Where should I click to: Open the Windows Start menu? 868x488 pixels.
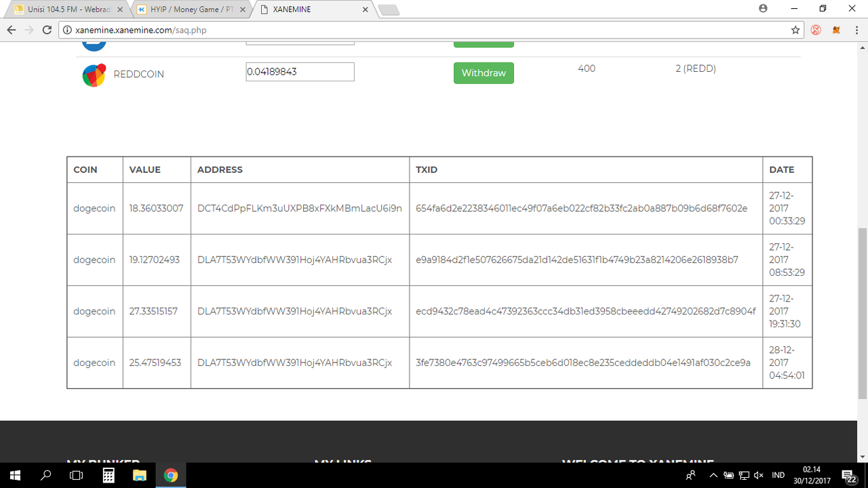(x=15, y=475)
